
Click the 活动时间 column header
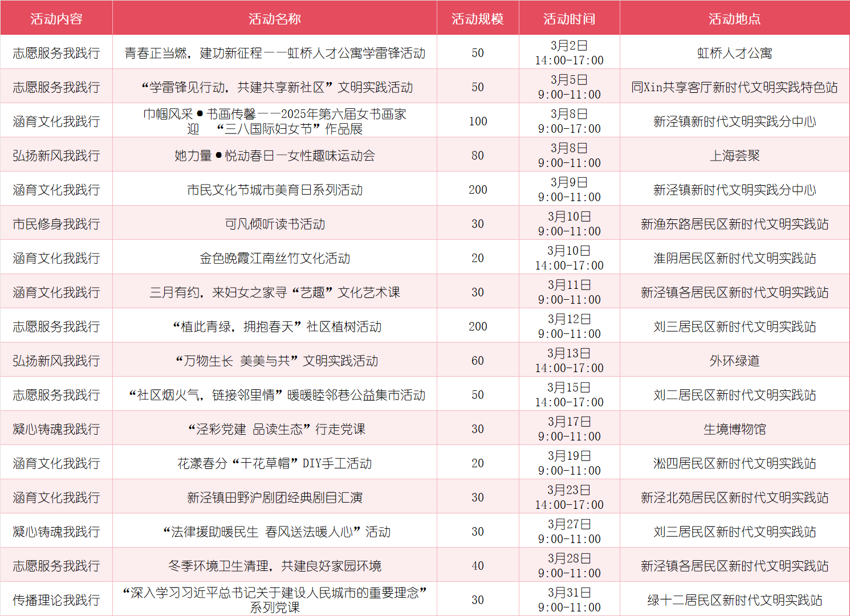570,18
